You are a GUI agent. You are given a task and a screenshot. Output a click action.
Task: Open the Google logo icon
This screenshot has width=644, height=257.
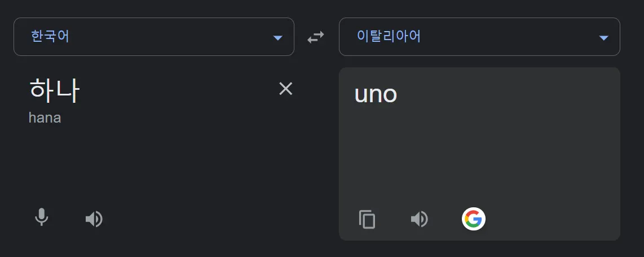(x=474, y=219)
